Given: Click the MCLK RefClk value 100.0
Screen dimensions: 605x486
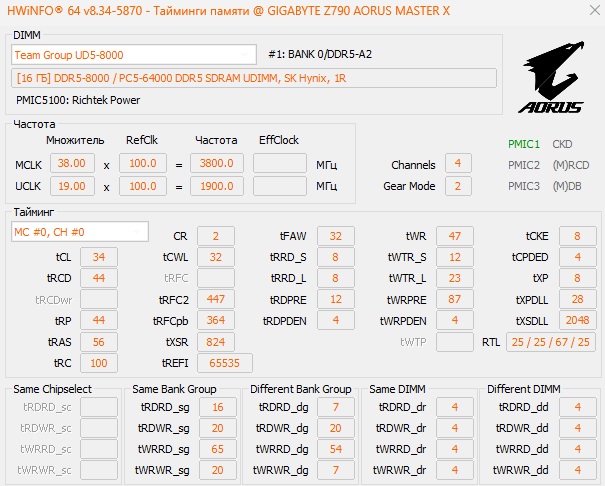Looking at the screenshot, I should [143, 163].
